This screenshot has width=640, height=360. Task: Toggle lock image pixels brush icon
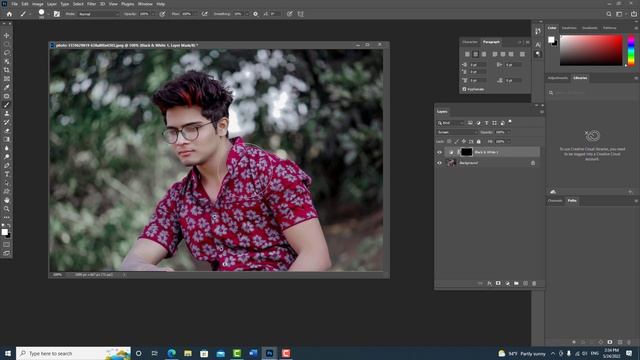(x=456, y=142)
